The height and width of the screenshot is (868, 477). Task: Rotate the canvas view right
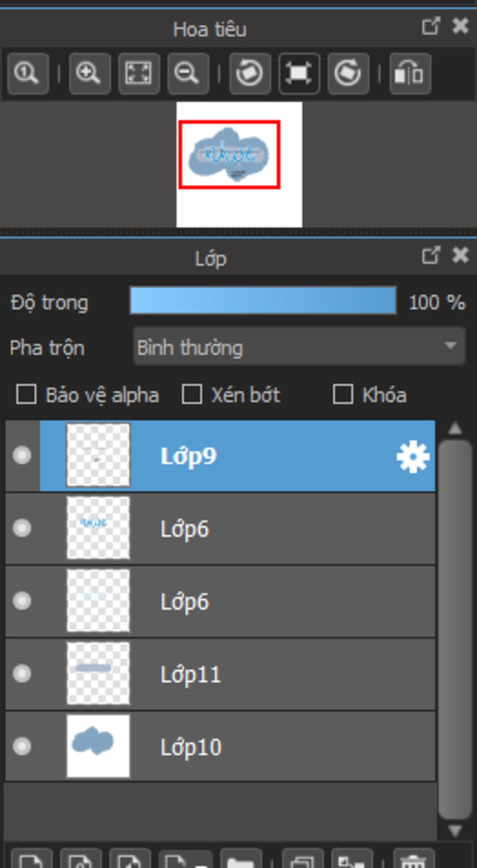click(x=348, y=74)
